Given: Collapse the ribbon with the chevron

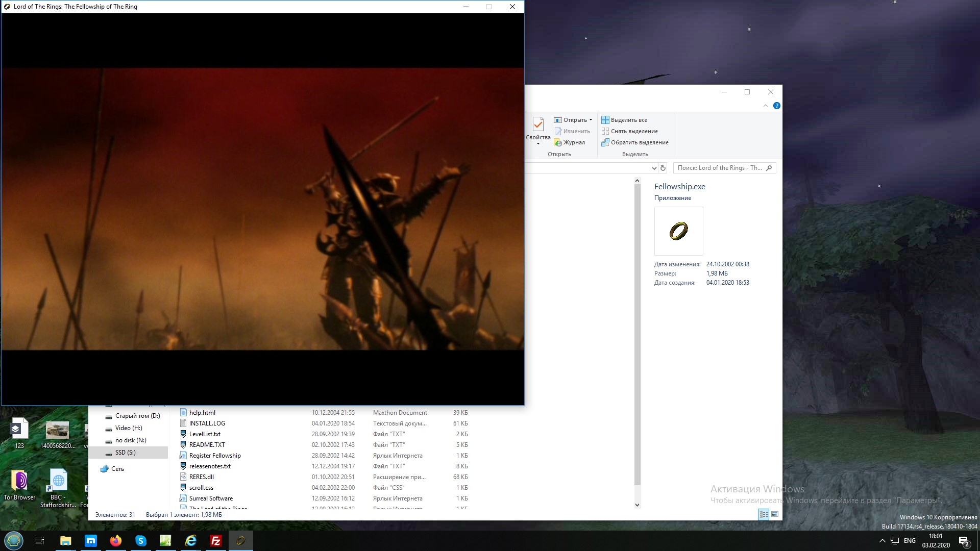Looking at the screenshot, I should (765, 106).
